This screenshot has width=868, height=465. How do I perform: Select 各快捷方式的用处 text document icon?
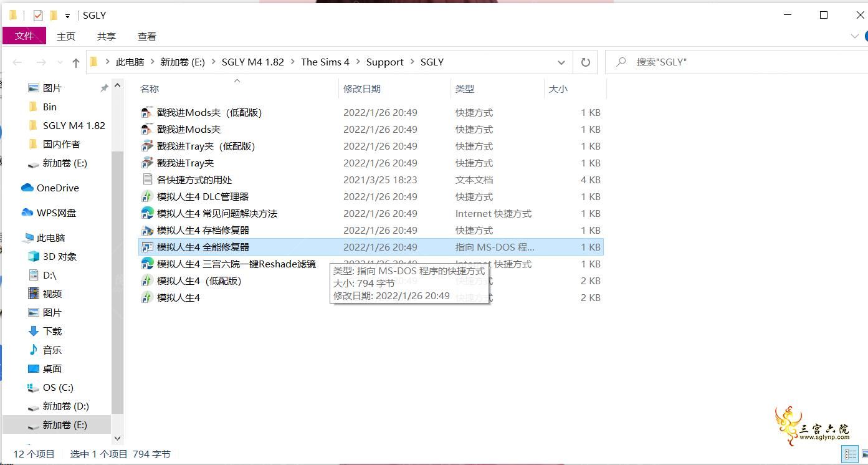(147, 180)
